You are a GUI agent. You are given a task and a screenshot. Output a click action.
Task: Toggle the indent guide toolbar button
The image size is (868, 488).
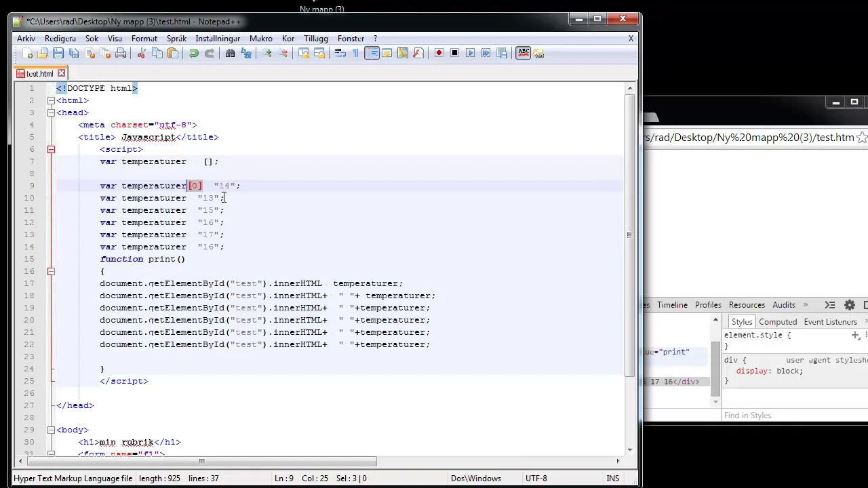click(x=372, y=53)
